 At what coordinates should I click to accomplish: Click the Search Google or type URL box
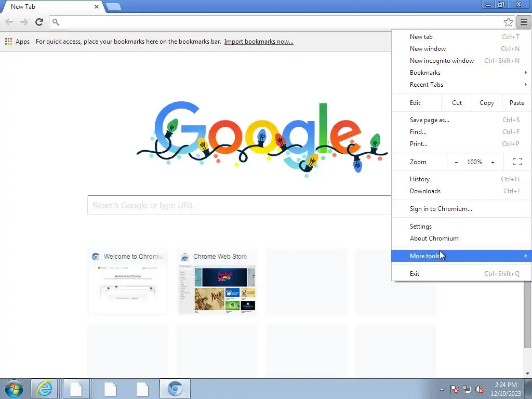pyautogui.click(x=239, y=205)
